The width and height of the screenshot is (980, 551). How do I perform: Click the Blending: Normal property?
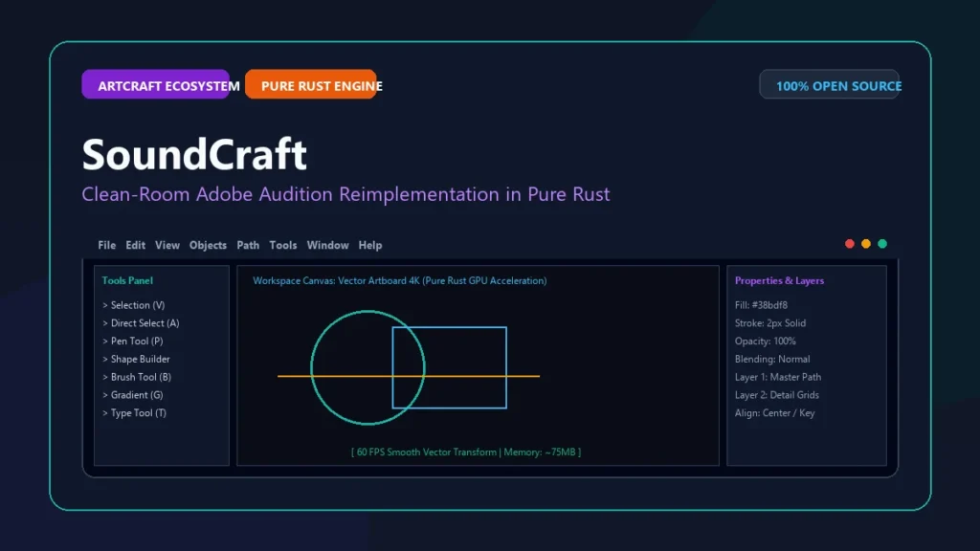[772, 360]
